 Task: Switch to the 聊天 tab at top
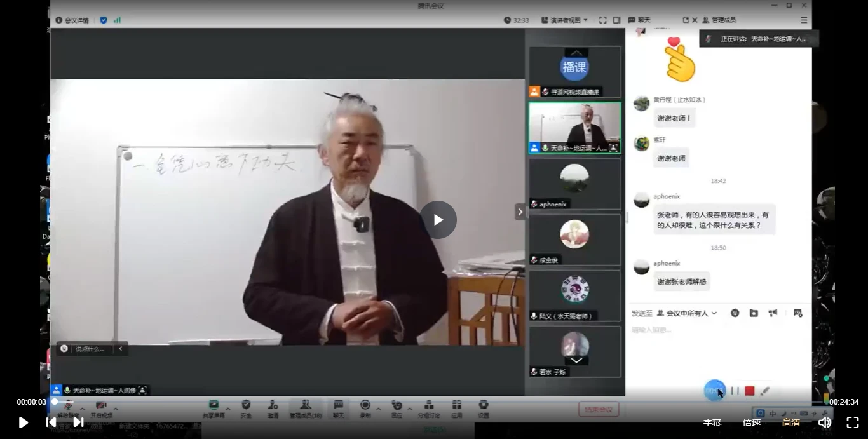[639, 20]
